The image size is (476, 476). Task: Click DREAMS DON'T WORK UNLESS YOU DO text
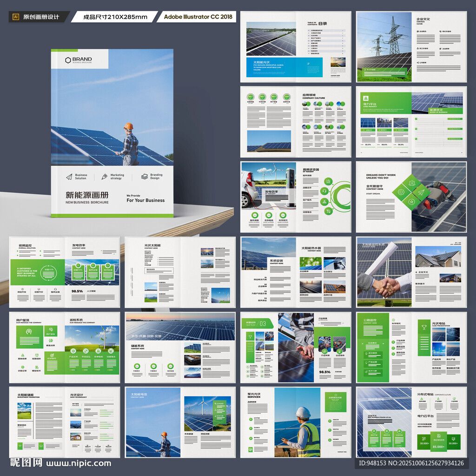pos(381,176)
